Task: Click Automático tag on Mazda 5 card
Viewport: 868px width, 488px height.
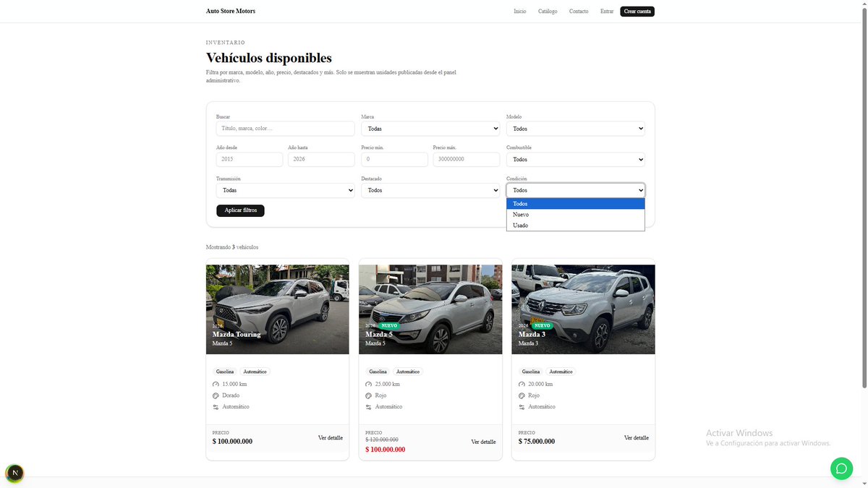Action: (x=408, y=372)
